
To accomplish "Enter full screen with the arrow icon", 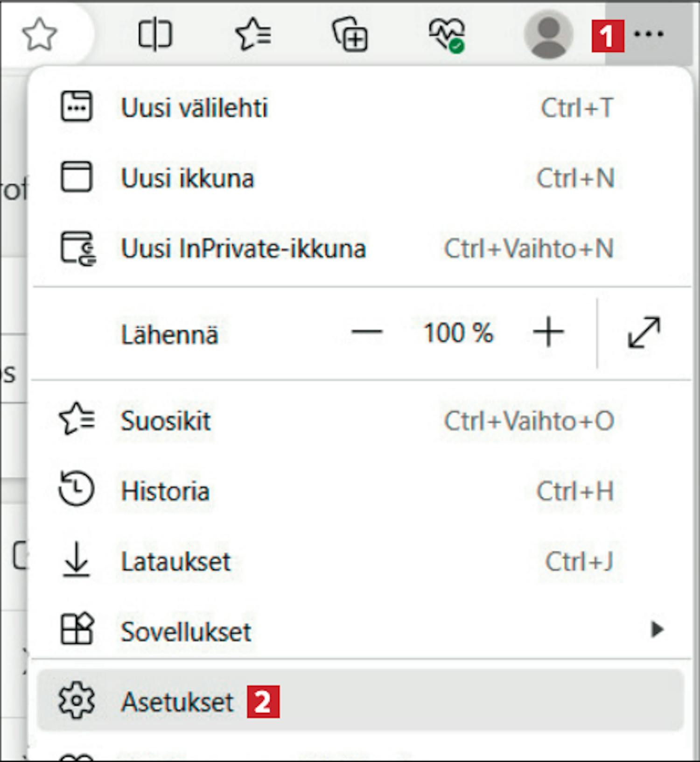I will tap(644, 333).
